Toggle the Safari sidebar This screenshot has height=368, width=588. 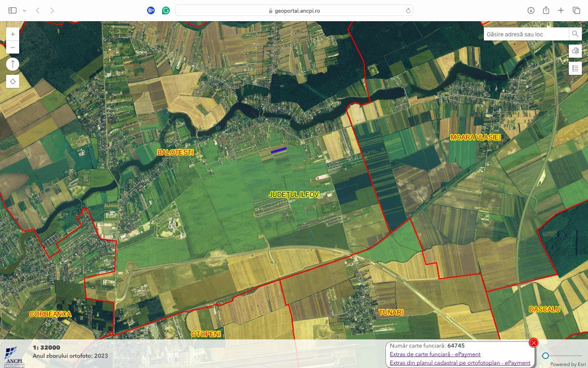pos(13,11)
